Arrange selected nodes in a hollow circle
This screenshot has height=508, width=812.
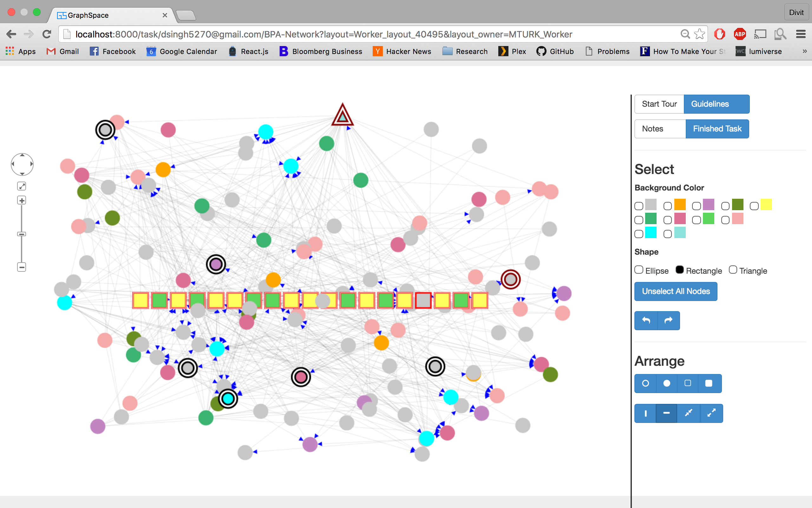tap(645, 383)
